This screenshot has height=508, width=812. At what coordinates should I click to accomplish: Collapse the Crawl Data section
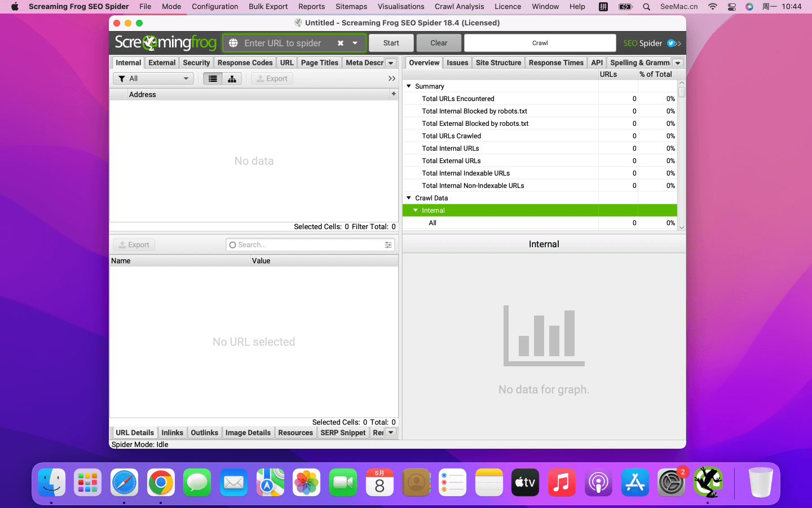point(409,198)
